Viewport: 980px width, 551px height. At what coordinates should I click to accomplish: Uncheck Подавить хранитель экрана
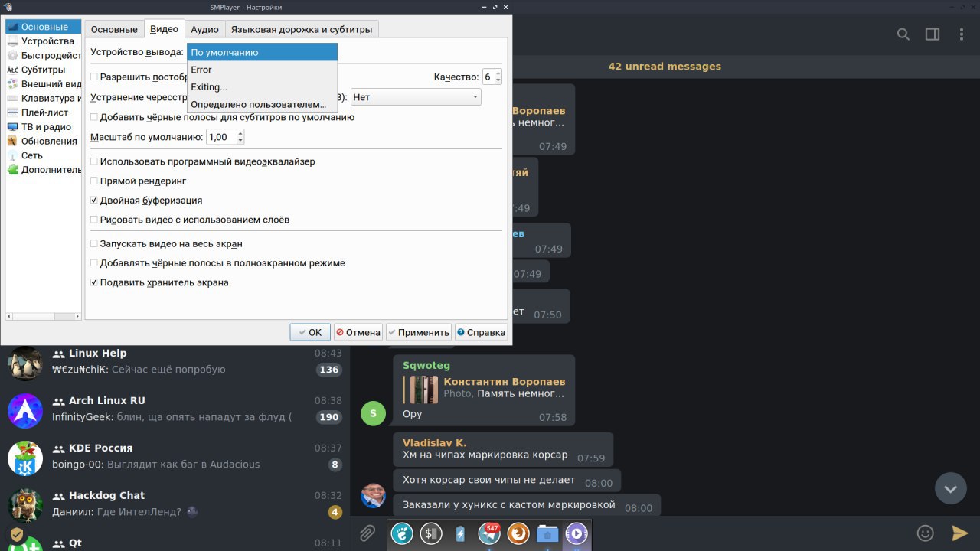click(94, 282)
